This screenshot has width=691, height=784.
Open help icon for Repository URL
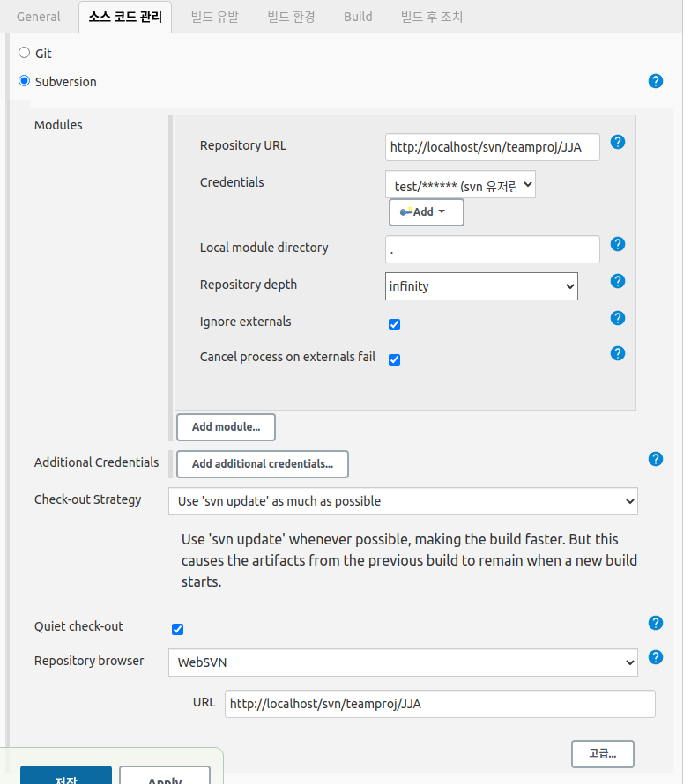(618, 142)
